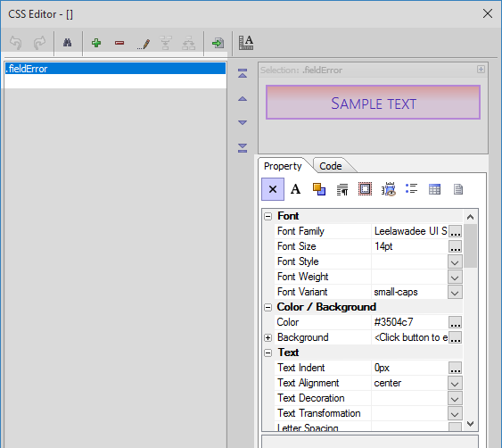Open the table properties category icon
The height and width of the screenshot is (448, 502).
pyautogui.click(x=434, y=189)
